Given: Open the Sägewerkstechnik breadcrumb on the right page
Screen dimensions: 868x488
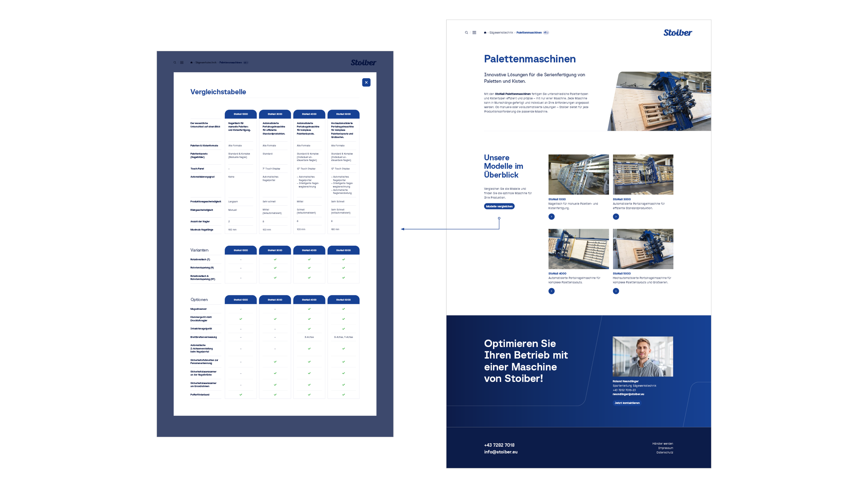Looking at the screenshot, I should [501, 33].
